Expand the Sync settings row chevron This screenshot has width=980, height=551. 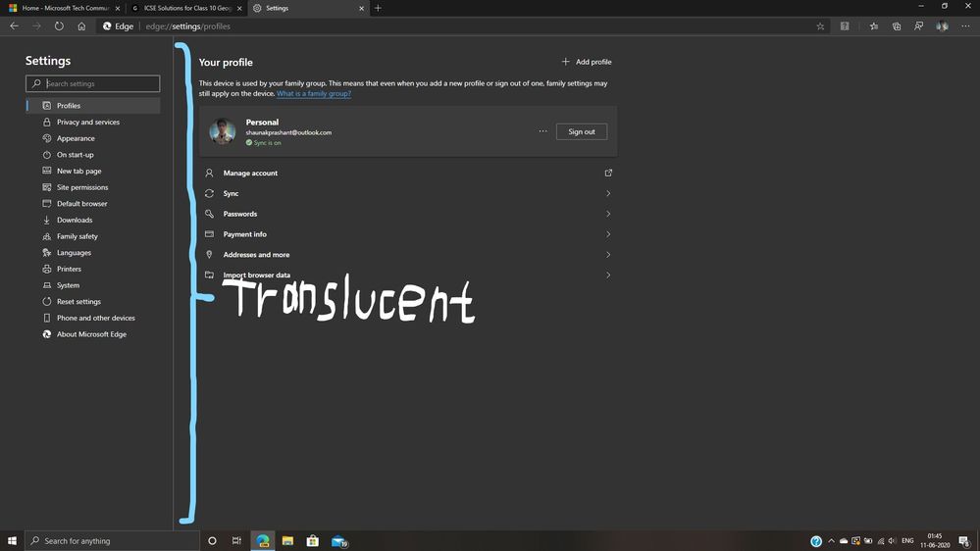608,194
